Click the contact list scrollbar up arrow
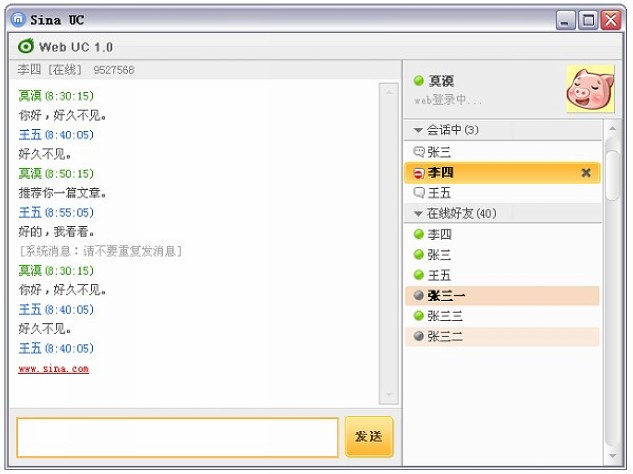 (612, 129)
